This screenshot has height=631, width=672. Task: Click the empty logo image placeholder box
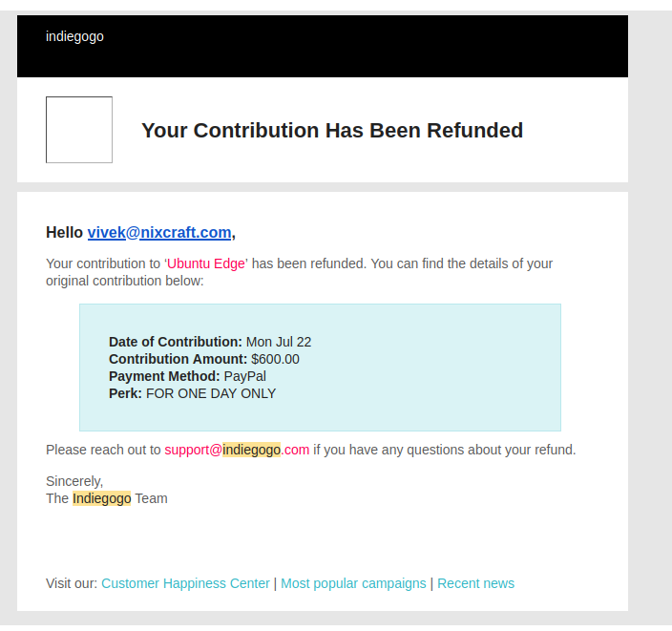click(x=79, y=130)
